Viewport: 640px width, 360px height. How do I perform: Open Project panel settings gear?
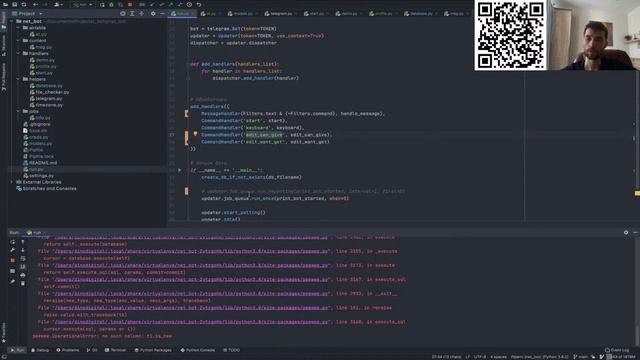click(x=153, y=13)
